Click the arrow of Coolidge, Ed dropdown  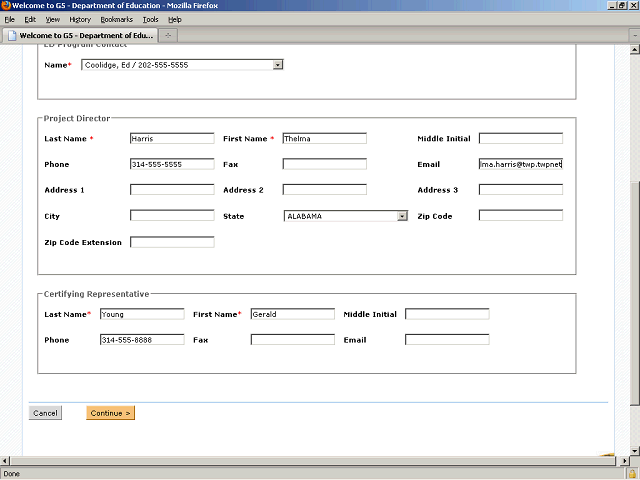pos(278,65)
